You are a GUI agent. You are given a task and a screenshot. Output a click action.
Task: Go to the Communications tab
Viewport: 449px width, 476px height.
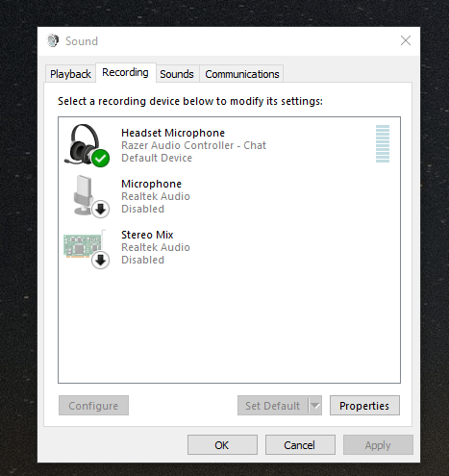(x=242, y=74)
